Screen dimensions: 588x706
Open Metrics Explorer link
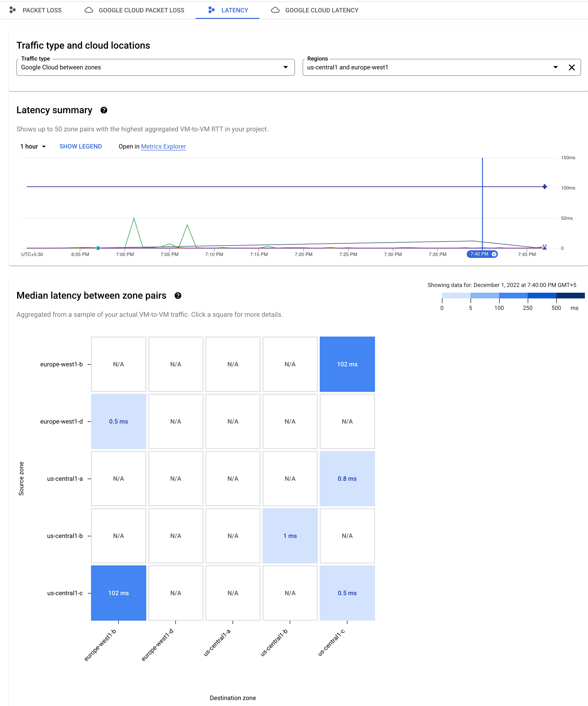coord(163,147)
